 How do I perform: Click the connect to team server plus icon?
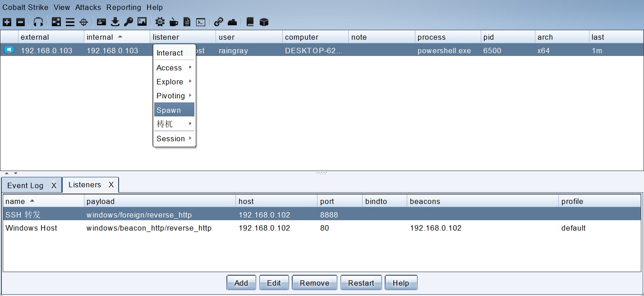tap(7, 22)
